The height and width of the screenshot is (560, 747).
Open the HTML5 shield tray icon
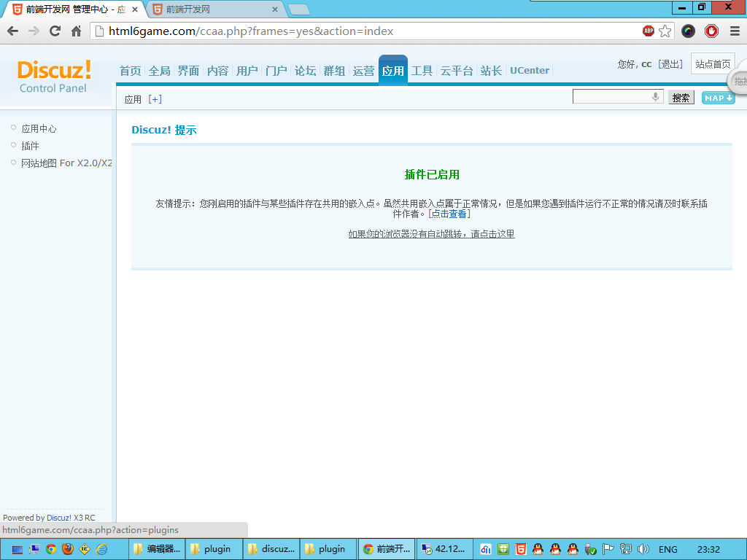pos(521,550)
